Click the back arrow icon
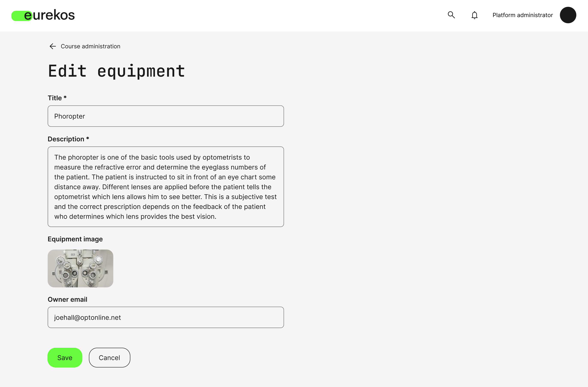The width and height of the screenshot is (588, 387). coord(53,46)
